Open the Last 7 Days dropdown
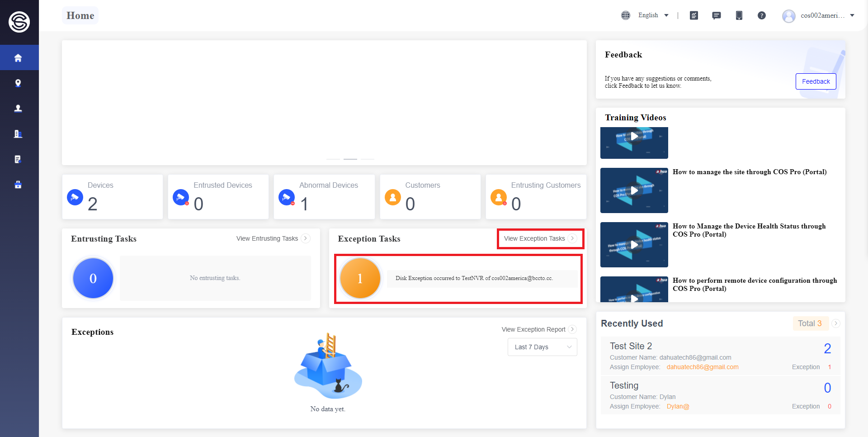This screenshot has width=868, height=437. click(x=542, y=347)
